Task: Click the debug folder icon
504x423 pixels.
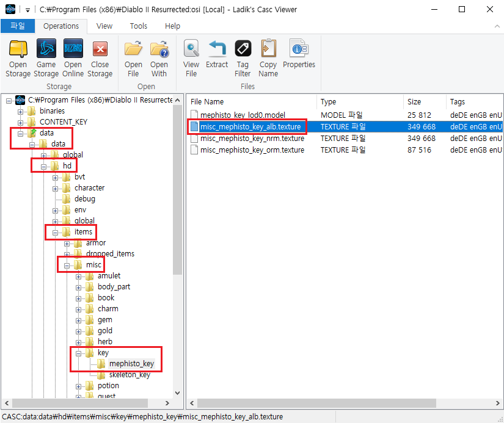Action: click(x=66, y=199)
